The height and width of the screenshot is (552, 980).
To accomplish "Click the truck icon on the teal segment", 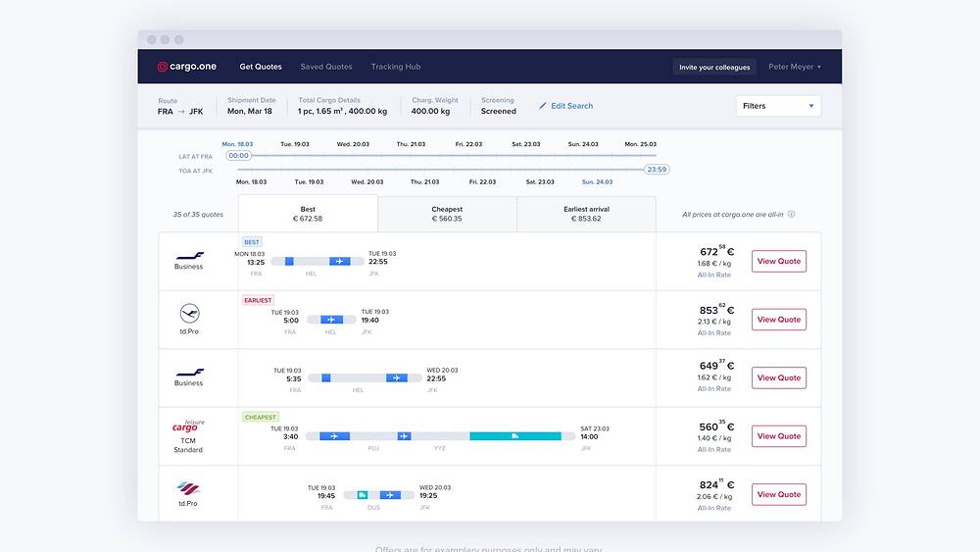I will point(515,436).
